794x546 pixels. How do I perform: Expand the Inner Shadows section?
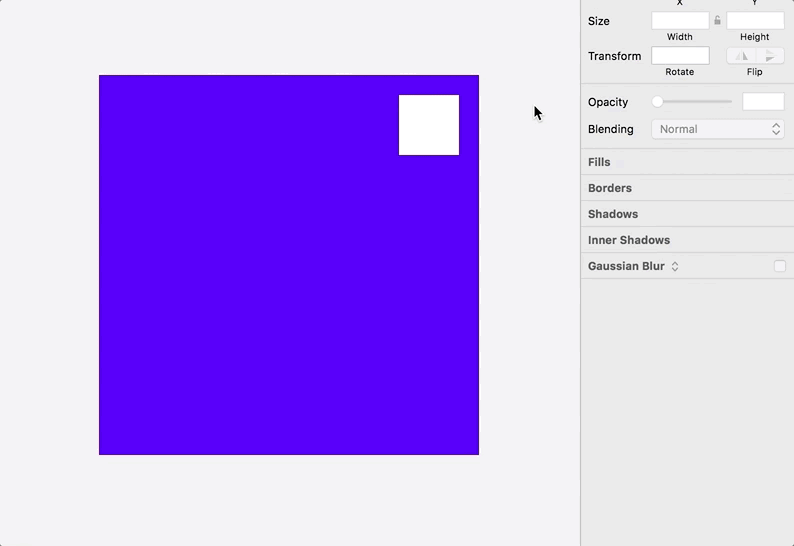click(x=629, y=240)
